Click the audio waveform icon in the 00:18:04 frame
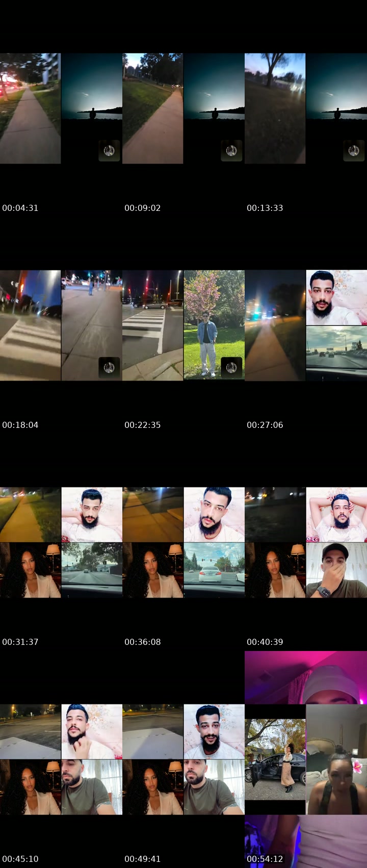 click(x=109, y=368)
